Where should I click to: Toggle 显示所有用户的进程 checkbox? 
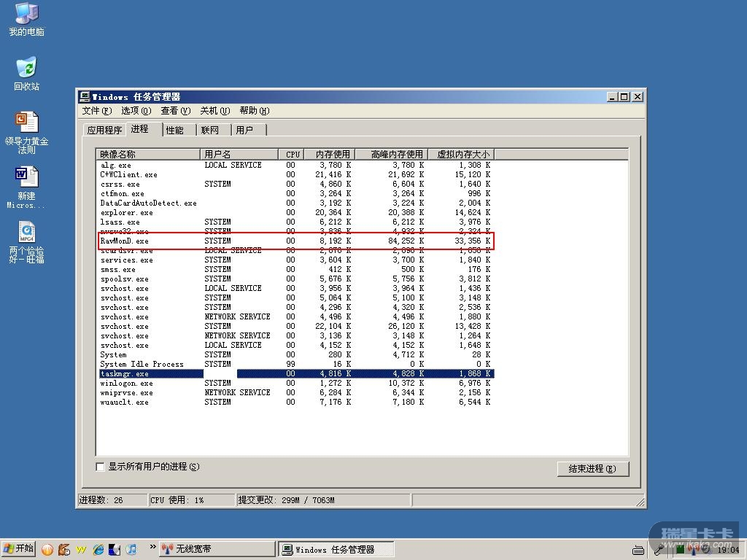coord(101,467)
